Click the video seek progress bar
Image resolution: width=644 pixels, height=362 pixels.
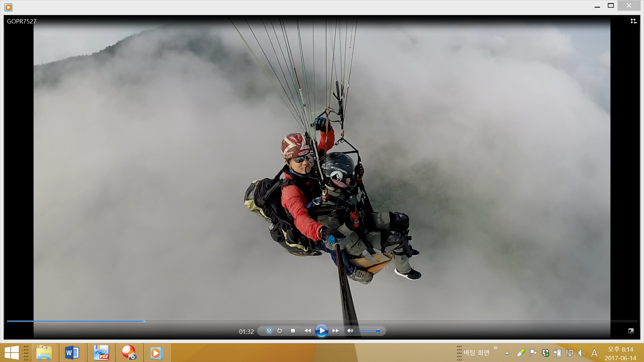tap(322, 321)
